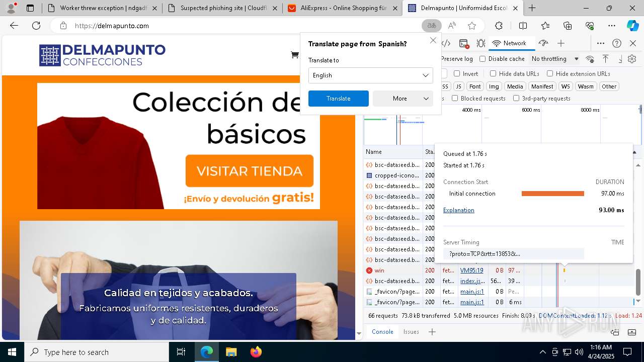This screenshot has width=644, height=362.
Task: Open shopping cart on Delmapunto page
Action: tap(295, 55)
